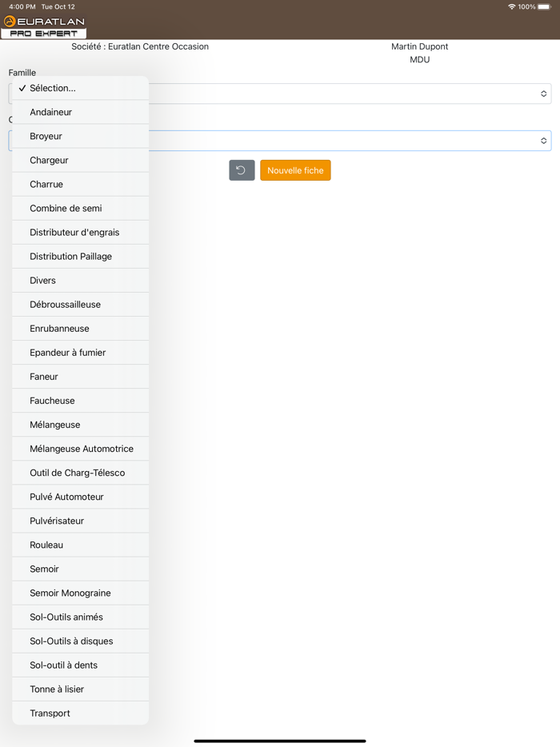Tap the 4:00 PM clock
This screenshot has height=747, width=560.
click(22, 6)
